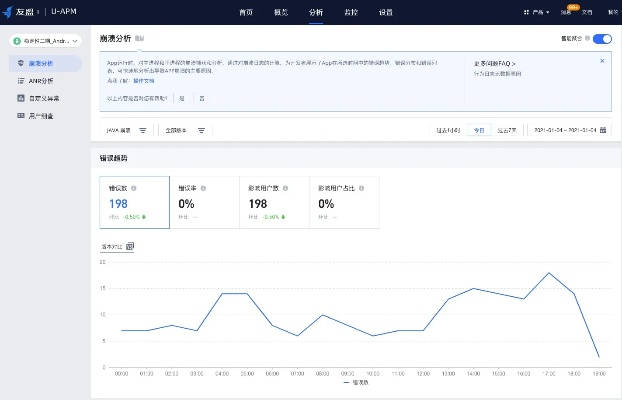Click the info icon beside 影响用户数

pyautogui.click(x=287, y=187)
